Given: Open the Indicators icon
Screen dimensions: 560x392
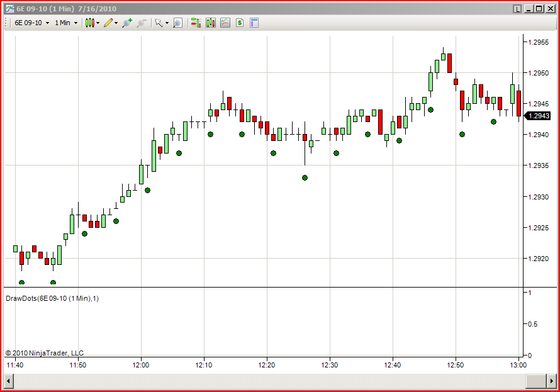Looking at the screenshot, I should 225,23.
